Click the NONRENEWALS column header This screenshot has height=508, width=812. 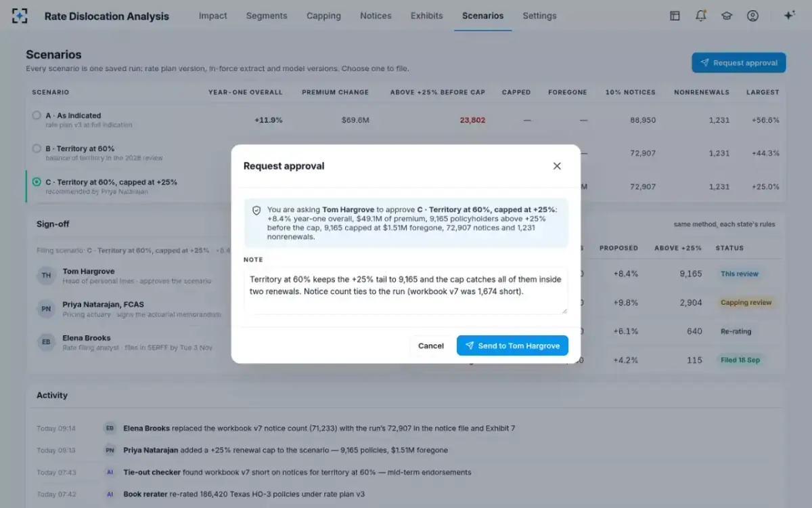(702, 92)
